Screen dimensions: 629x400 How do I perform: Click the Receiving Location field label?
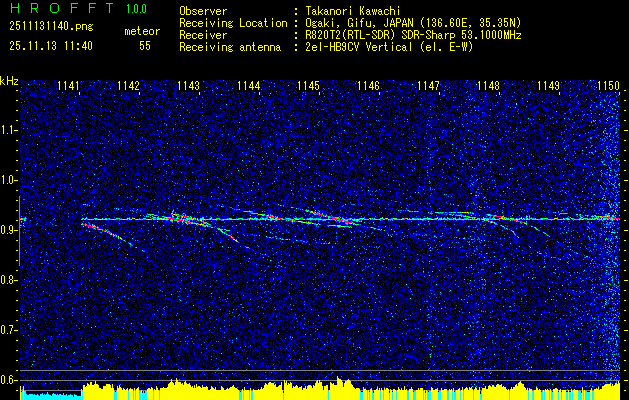[x=233, y=23]
